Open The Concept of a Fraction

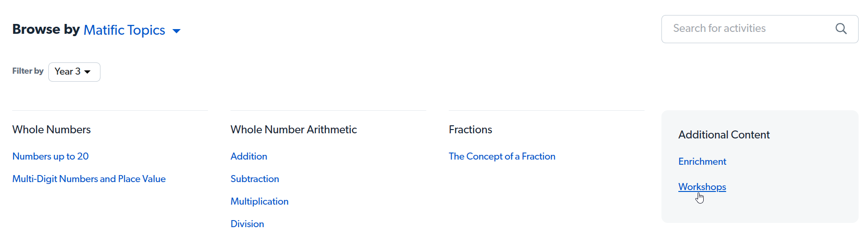click(x=502, y=156)
